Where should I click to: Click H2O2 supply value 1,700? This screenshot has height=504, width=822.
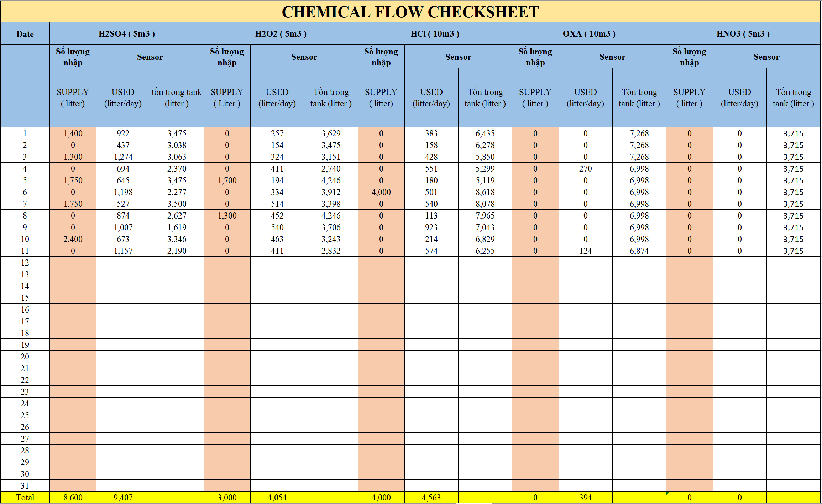[227, 180]
